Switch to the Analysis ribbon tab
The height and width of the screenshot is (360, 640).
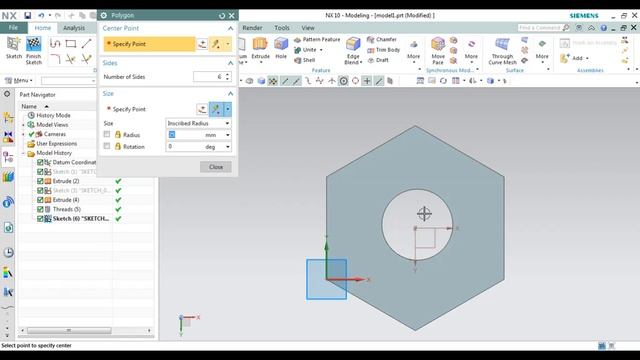click(74, 28)
